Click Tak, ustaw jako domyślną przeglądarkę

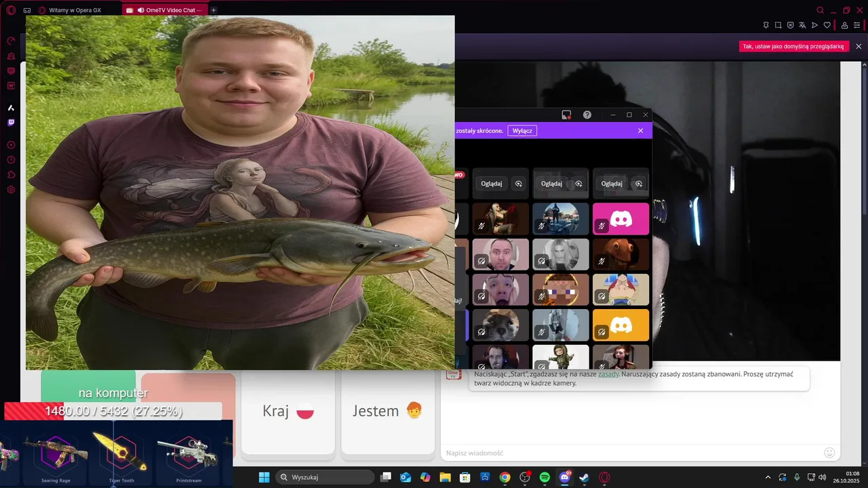793,47
